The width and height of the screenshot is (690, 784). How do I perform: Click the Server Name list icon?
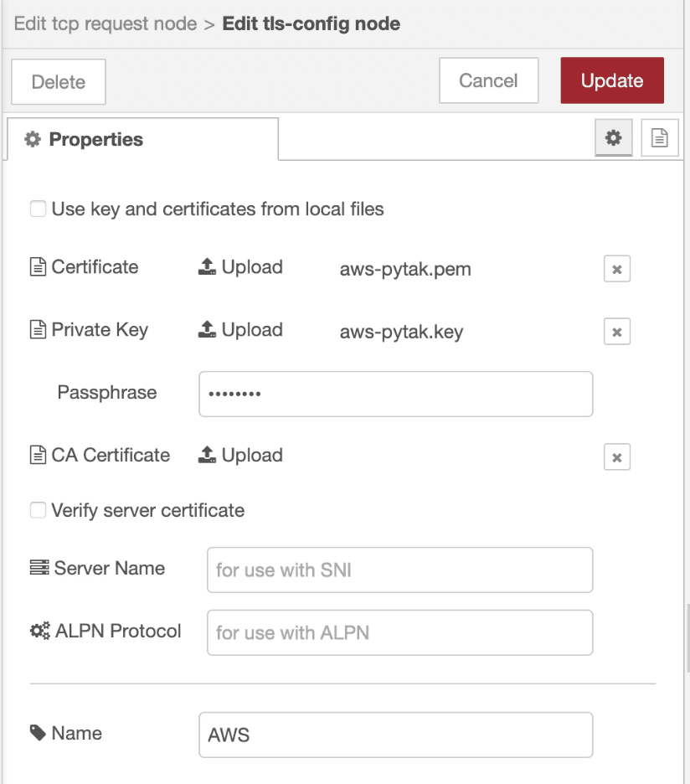(x=39, y=568)
